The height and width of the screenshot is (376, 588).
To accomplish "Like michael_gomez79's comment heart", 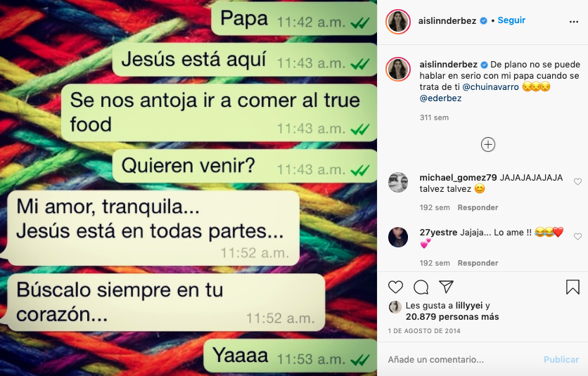I will (x=577, y=182).
